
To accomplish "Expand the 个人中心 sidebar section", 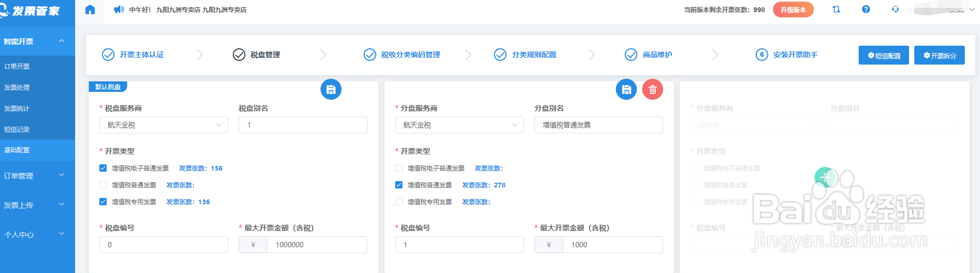I will pyautogui.click(x=37, y=234).
